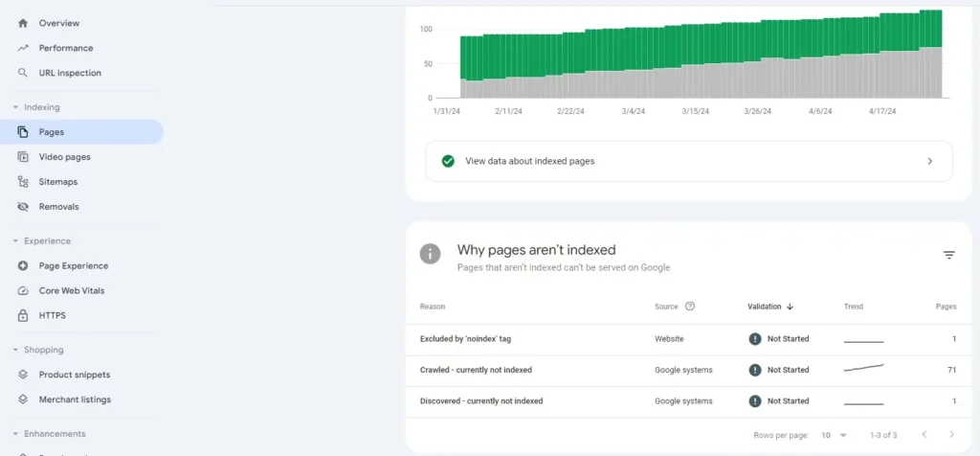980x456 pixels.
Task: Click Website source in noindex row
Action: pos(669,338)
